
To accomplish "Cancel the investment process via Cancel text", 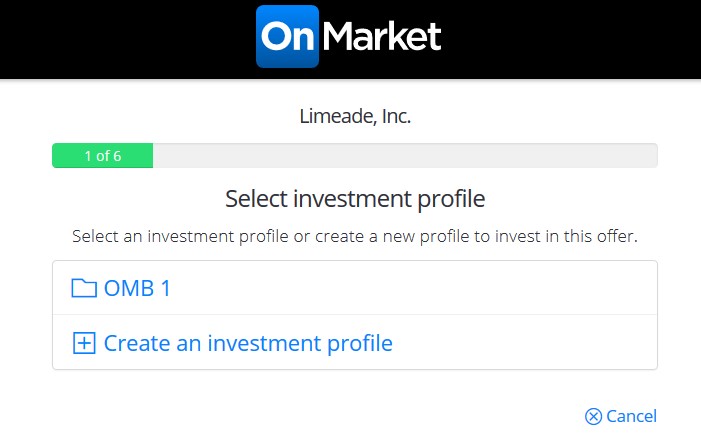I will (631, 416).
